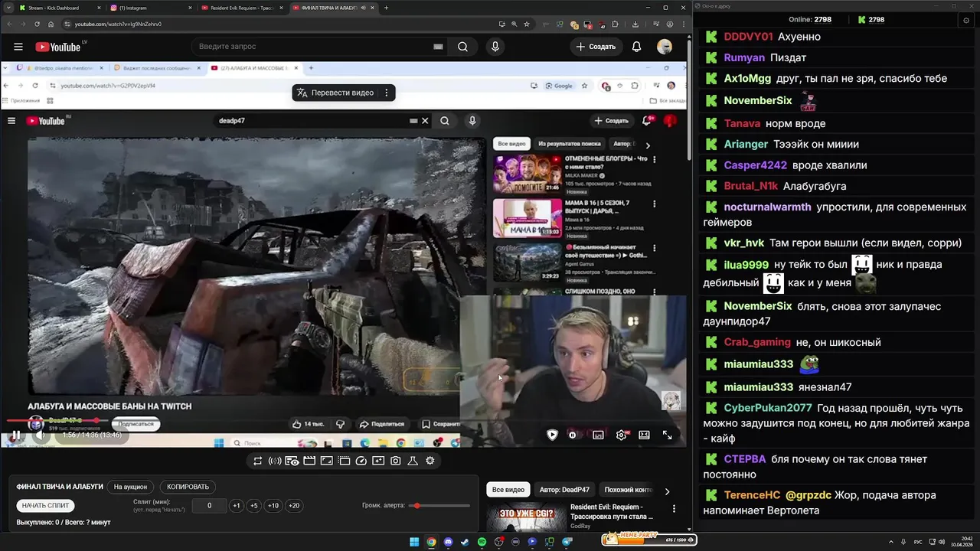This screenshot has height=551, width=980.
Task: Open Steam from the taskbar
Action: click(465, 542)
